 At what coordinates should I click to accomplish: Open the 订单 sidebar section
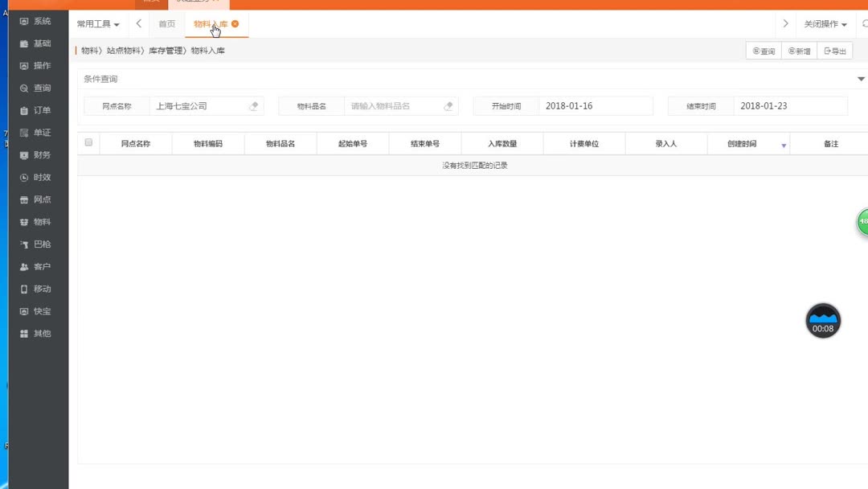click(37, 109)
